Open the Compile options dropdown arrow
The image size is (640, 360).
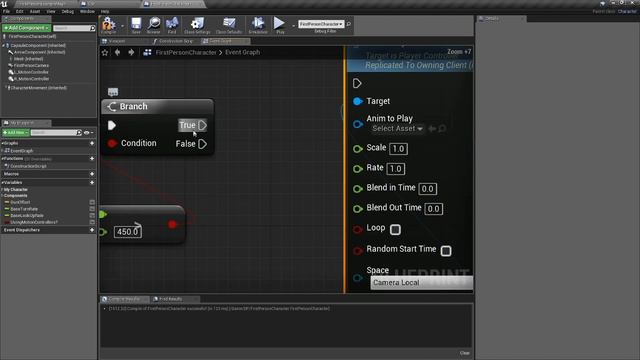[122, 26]
